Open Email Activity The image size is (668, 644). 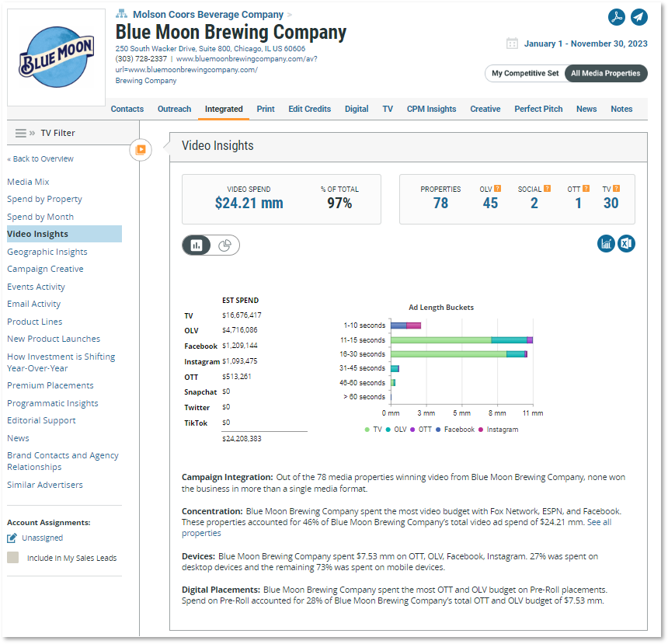(34, 304)
